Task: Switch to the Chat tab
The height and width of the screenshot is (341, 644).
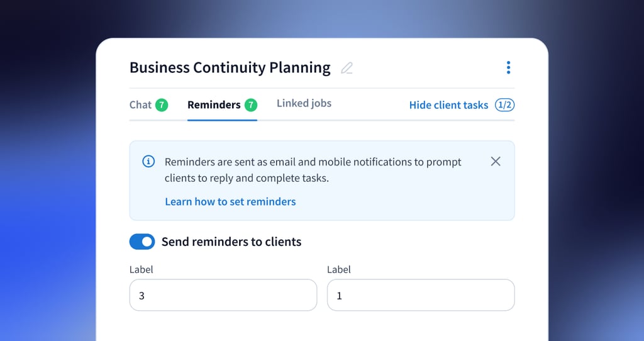Action: pos(140,105)
